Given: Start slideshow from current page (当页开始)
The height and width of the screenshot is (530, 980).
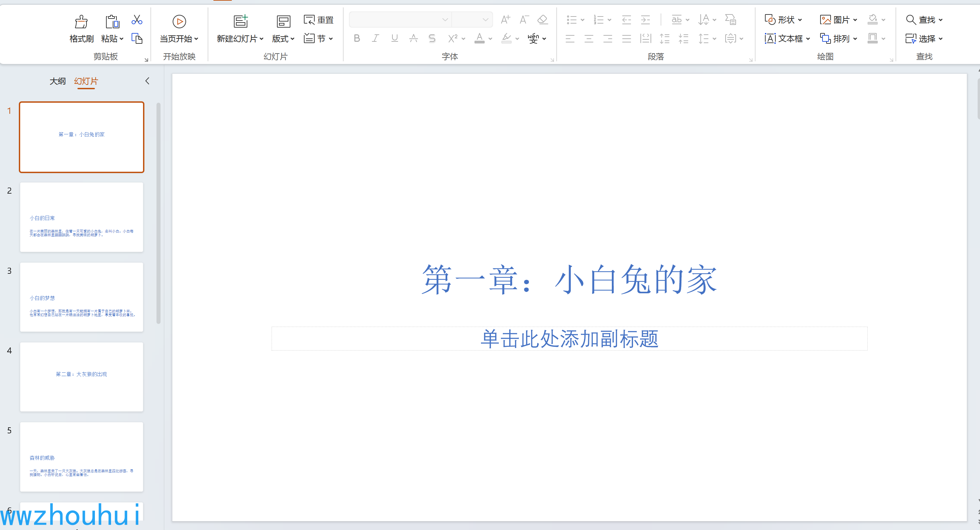Looking at the screenshot, I should 179,22.
